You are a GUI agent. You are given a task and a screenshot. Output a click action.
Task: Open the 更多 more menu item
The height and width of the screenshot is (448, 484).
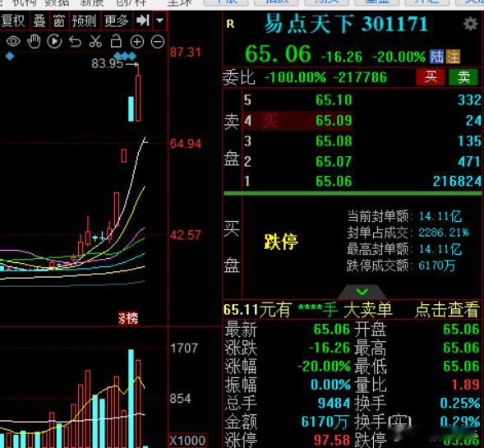116,21
